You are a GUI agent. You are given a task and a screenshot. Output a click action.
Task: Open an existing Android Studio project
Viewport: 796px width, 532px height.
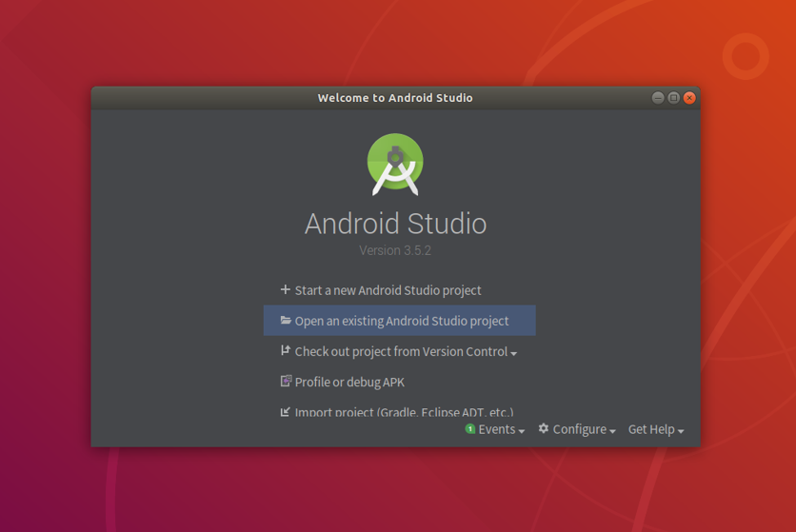(400, 321)
